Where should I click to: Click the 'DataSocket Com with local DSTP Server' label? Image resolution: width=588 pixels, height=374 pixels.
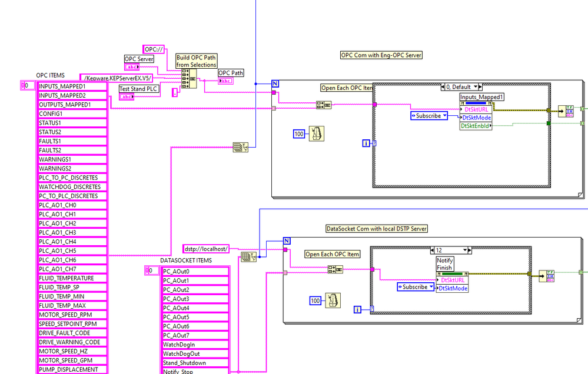377,229
